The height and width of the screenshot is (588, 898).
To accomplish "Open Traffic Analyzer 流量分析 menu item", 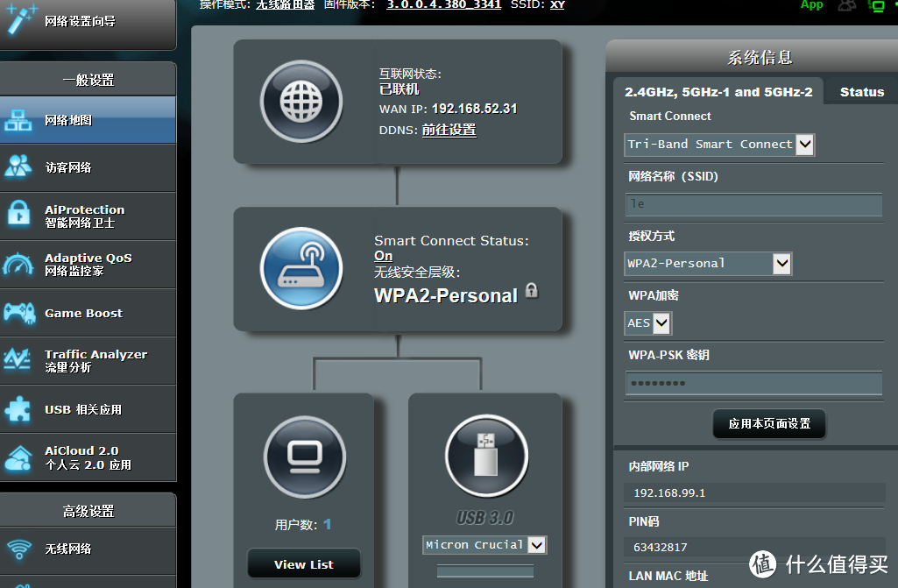I will point(88,360).
